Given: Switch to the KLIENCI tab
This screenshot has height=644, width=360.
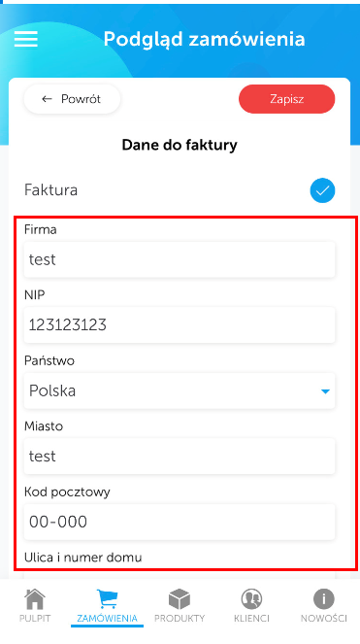Looking at the screenshot, I should 251,618.
